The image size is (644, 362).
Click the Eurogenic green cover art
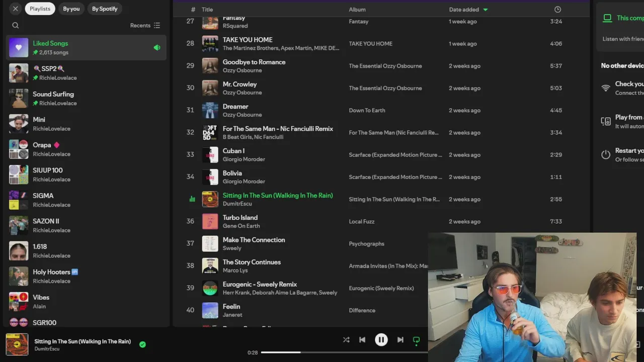pyautogui.click(x=210, y=288)
